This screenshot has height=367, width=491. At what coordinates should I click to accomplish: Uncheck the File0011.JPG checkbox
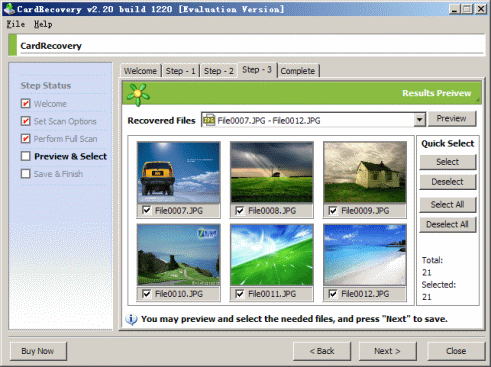point(239,294)
